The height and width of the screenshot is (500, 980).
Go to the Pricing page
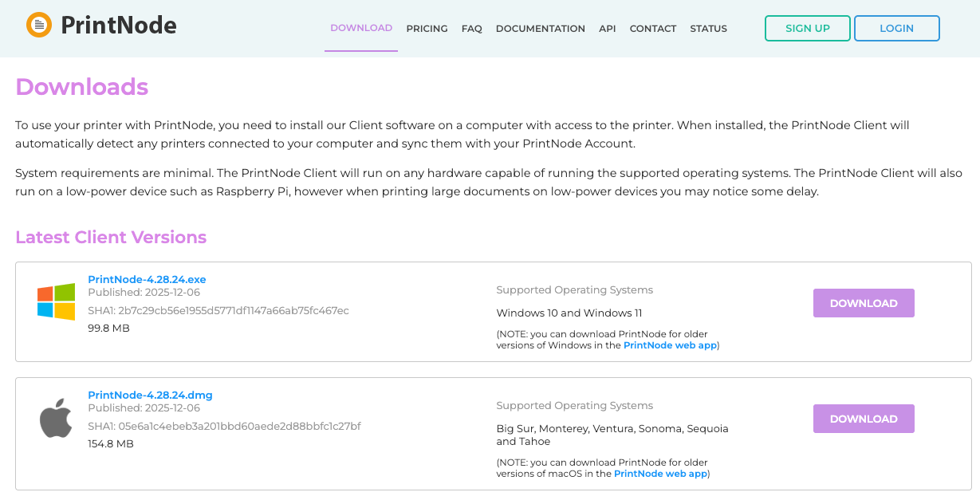point(427,29)
